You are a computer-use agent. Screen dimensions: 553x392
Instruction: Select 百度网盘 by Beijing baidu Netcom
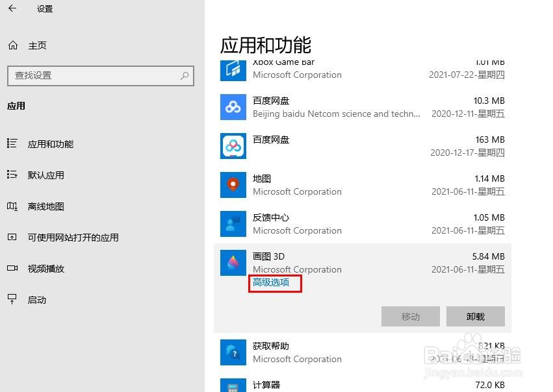(363, 107)
